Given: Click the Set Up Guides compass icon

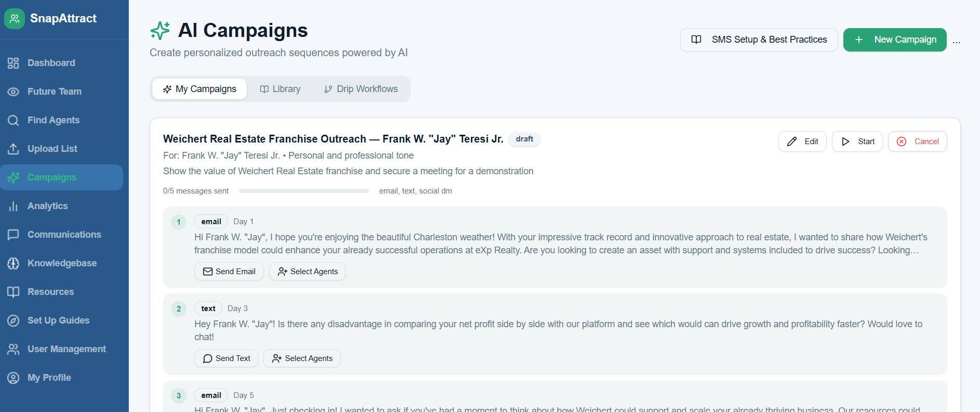Looking at the screenshot, I should 14,320.
